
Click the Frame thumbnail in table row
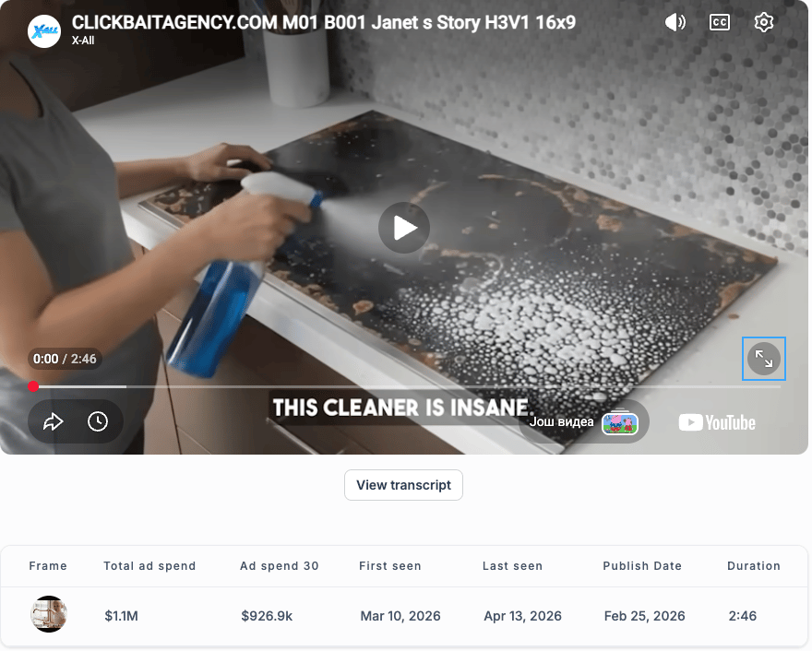pos(49,614)
